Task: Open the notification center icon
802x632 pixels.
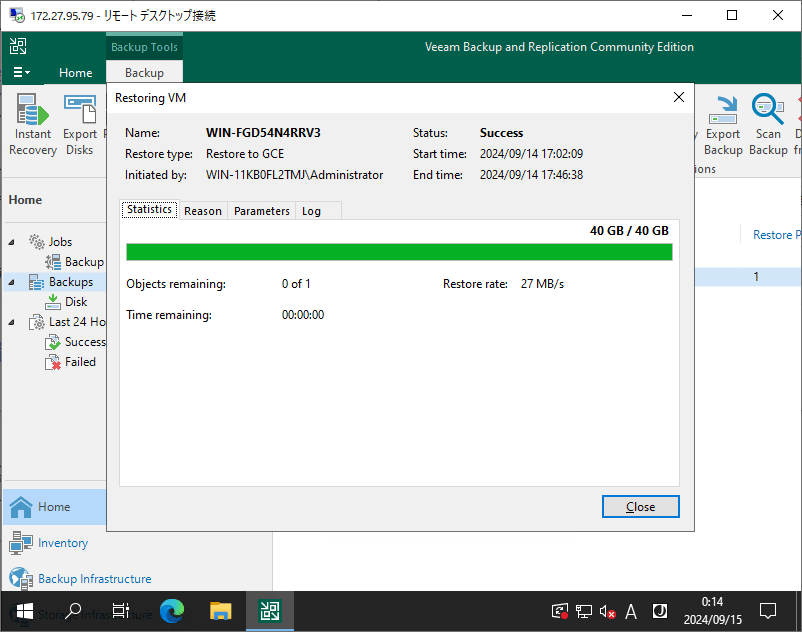Action: pos(768,611)
